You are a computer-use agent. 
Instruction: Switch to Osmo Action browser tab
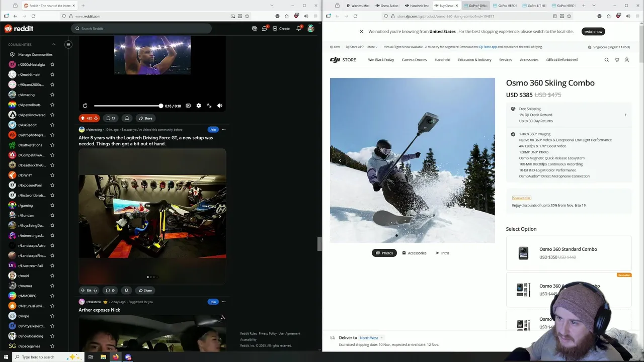click(387, 6)
